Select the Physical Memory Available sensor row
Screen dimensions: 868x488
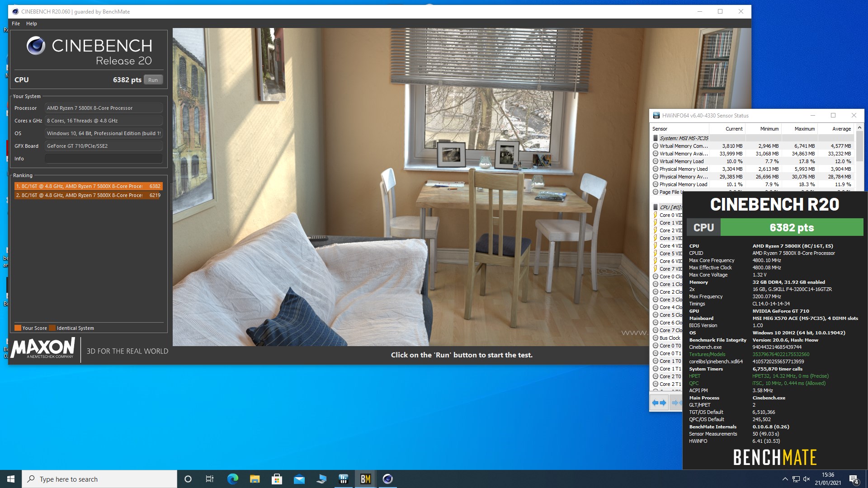coord(752,177)
